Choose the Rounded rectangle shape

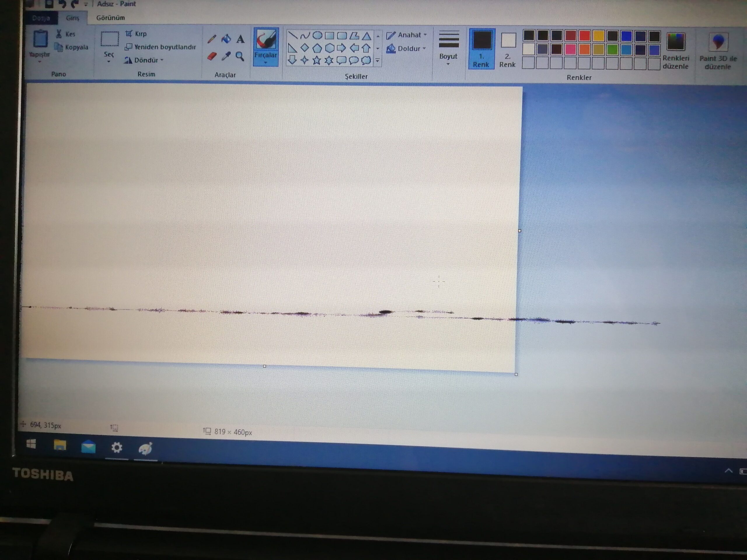point(342,36)
